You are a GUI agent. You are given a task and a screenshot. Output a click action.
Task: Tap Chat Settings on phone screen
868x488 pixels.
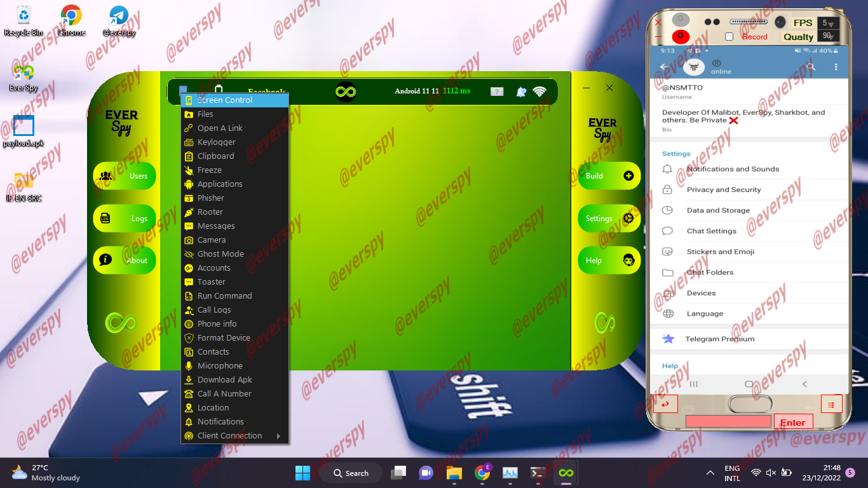coord(750,231)
